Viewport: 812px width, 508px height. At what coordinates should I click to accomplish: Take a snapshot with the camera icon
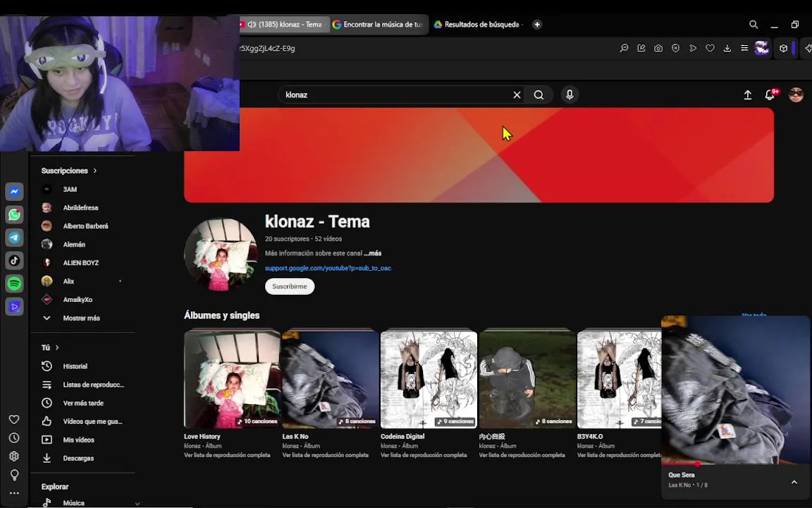click(658, 48)
